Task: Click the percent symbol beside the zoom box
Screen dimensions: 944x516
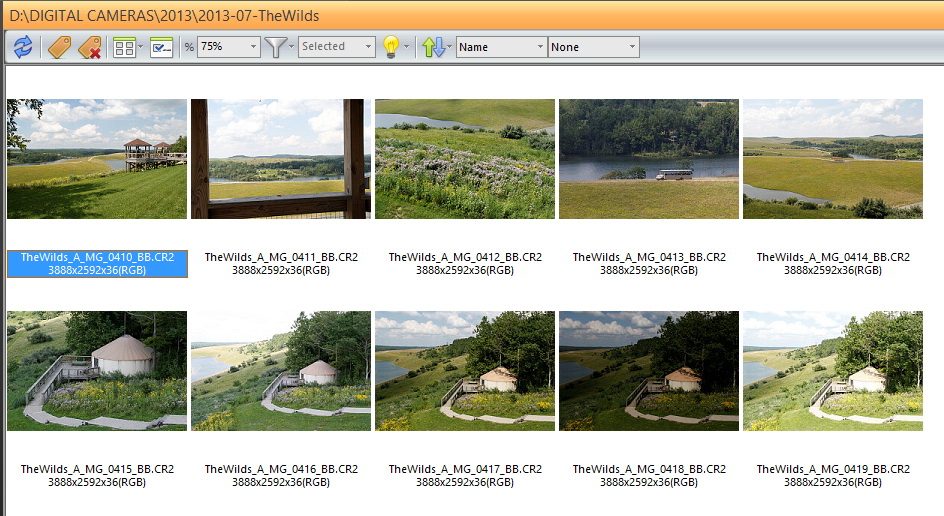Action: pyautogui.click(x=189, y=47)
